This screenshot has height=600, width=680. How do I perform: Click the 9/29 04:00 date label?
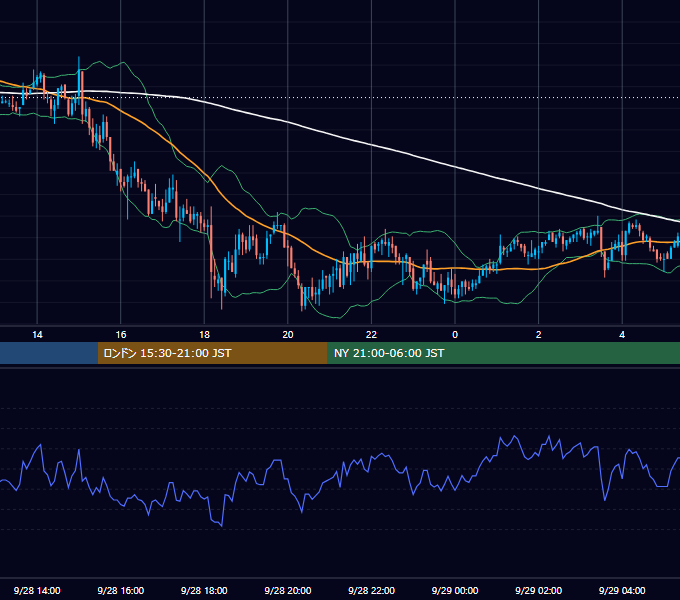click(622, 590)
